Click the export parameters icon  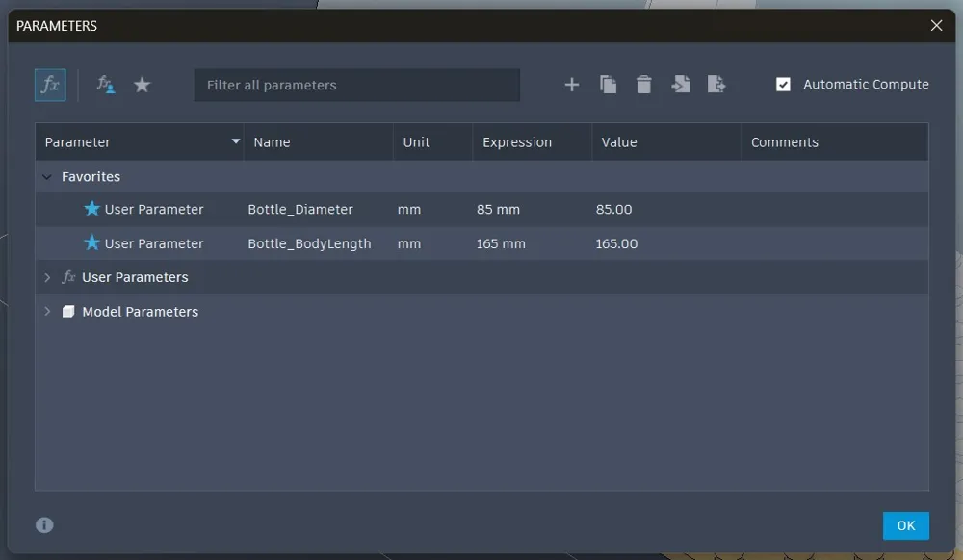[716, 85]
